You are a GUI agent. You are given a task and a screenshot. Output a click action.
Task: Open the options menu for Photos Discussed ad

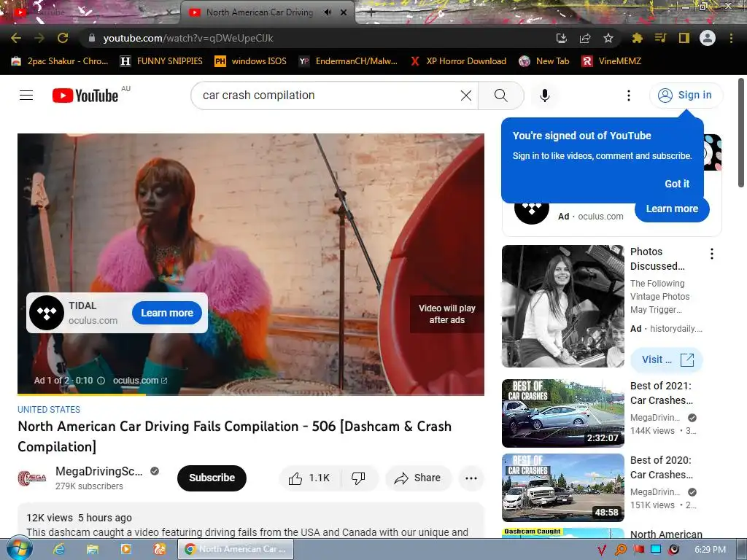(x=712, y=253)
